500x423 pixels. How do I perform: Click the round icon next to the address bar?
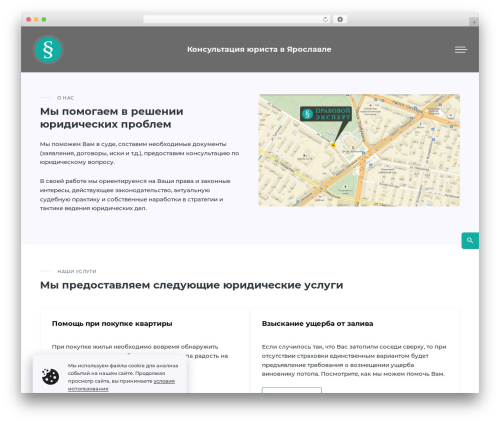[340, 20]
